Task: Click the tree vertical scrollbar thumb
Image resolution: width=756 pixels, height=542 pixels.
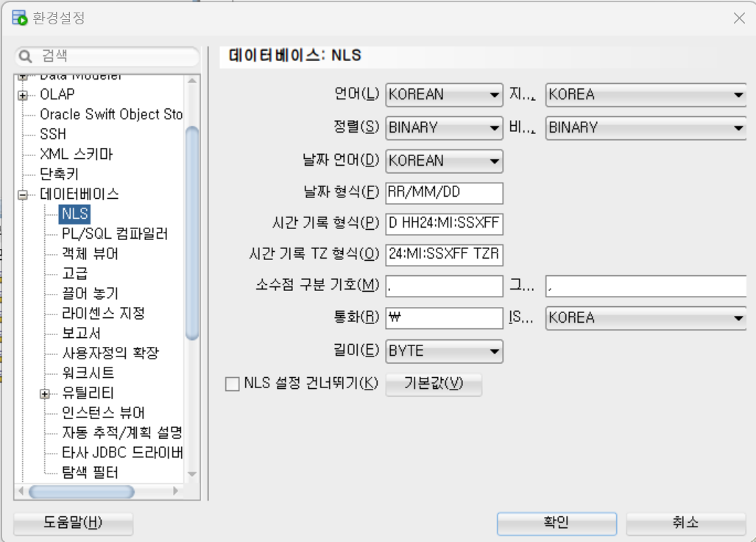Action: pyautogui.click(x=192, y=233)
